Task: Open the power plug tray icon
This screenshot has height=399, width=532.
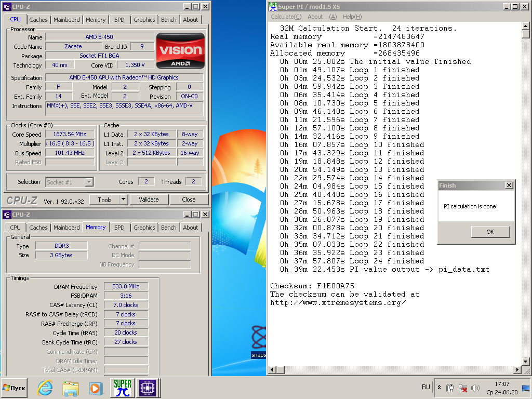Action: (x=450, y=388)
